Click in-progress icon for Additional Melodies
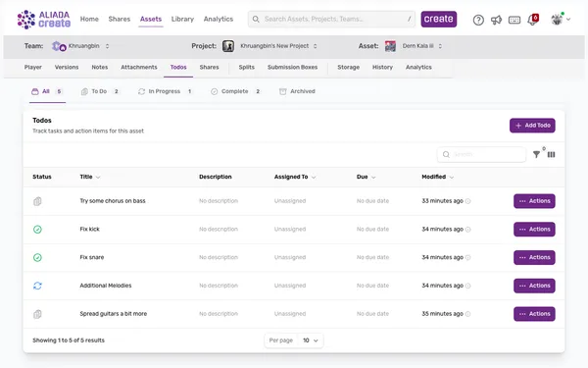The image size is (588, 368). coord(37,286)
